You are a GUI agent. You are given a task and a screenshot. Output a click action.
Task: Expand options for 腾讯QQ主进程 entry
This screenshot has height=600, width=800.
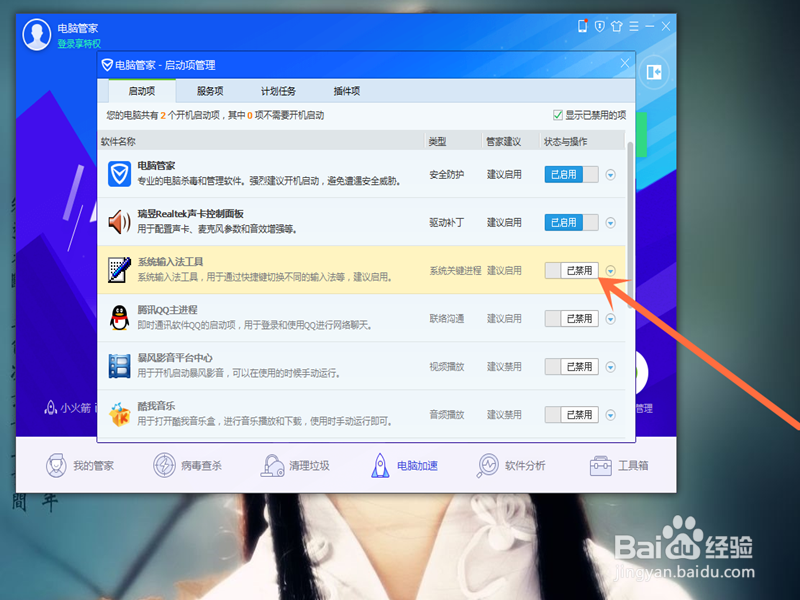609,318
